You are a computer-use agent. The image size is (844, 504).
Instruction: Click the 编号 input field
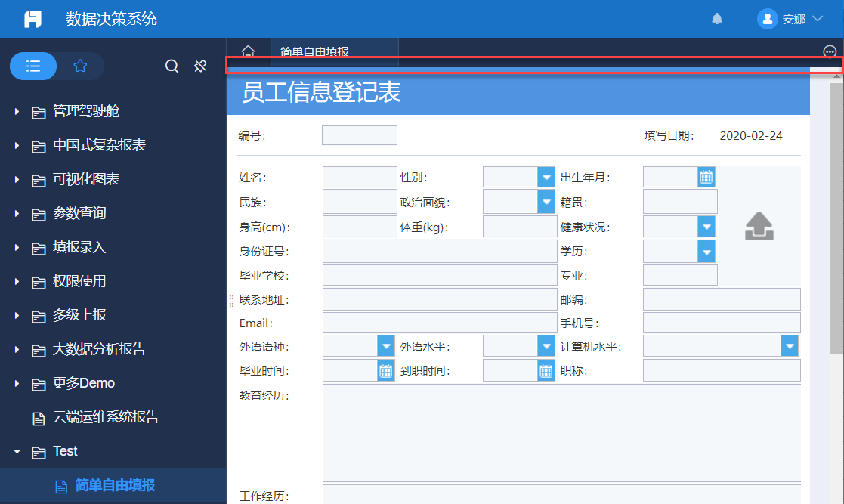[x=360, y=135]
